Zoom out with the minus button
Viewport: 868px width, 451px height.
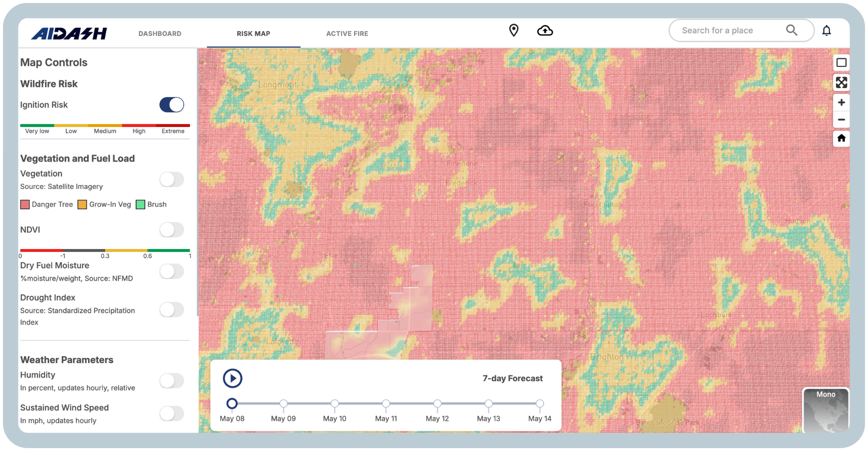click(841, 120)
